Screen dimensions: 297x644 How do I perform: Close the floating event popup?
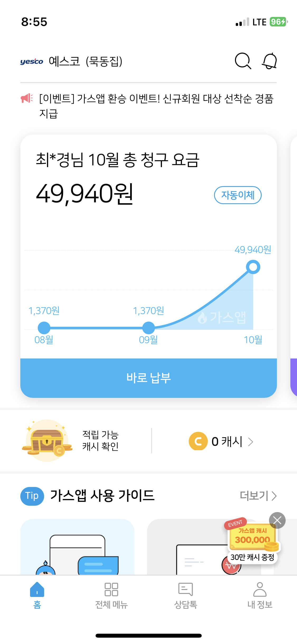[x=277, y=520]
